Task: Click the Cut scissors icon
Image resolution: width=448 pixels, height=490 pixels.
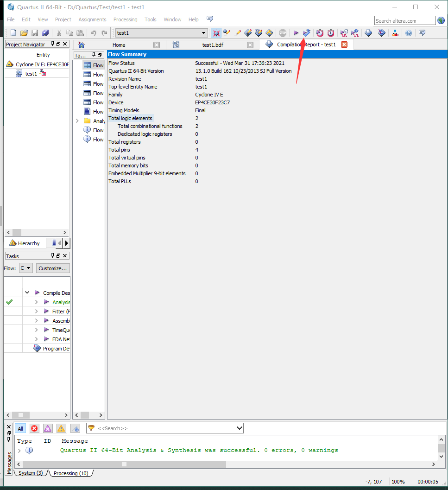Action: click(x=59, y=33)
